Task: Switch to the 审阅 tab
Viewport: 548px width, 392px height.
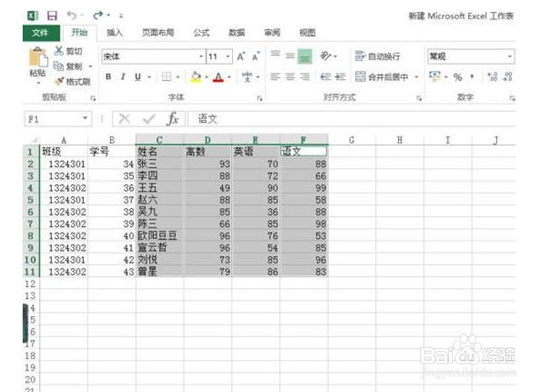Action: tap(272, 33)
